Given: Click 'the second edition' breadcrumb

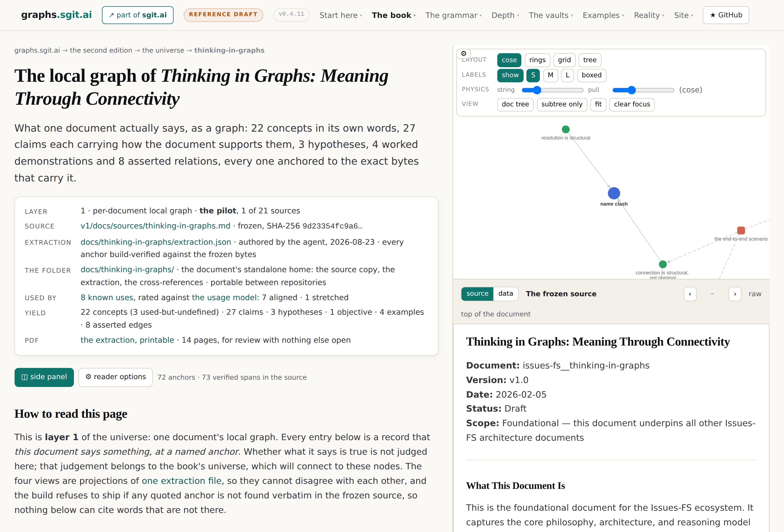Looking at the screenshot, I should 101,51.
